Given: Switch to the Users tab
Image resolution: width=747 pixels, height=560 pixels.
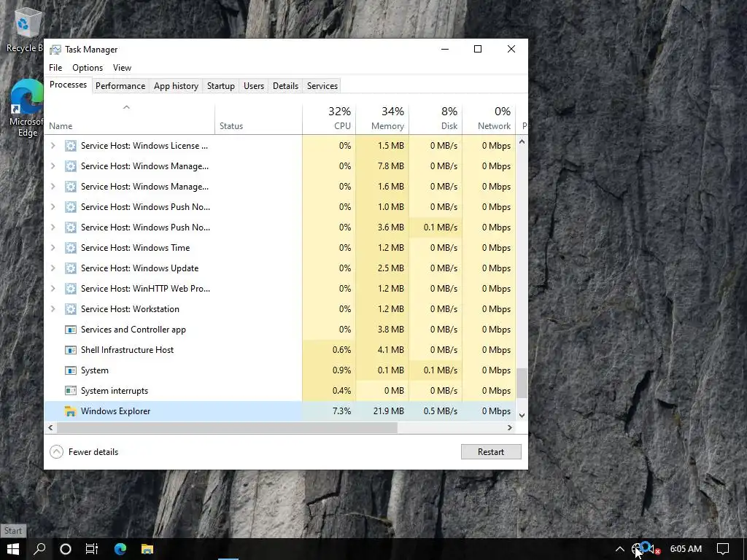Looking at the screenshot, I should [x=253, y=86].
